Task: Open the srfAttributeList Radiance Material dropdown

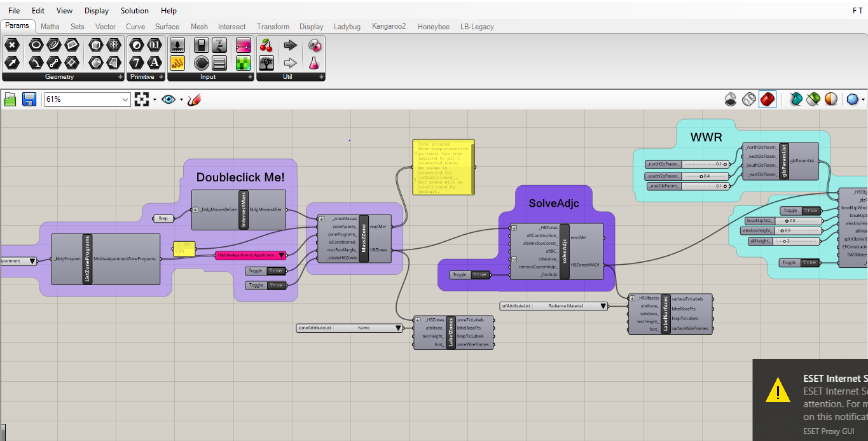Action: click(553, 306)
